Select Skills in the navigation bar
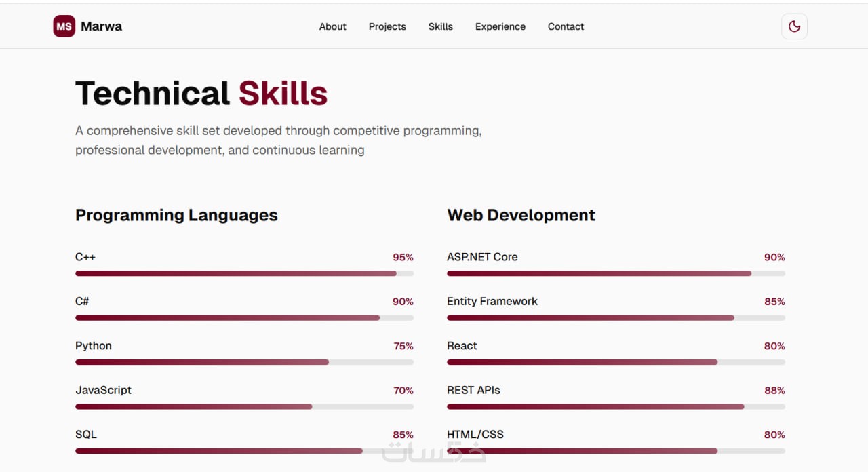Image resolution: width=868 pixels, height=472 pixels. (x=440, y=26)
